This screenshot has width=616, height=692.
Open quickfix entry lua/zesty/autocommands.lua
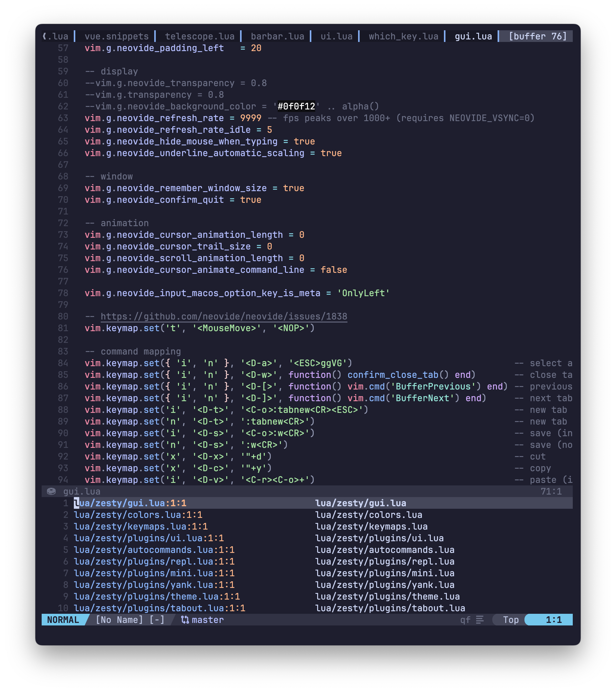click(x=154, y=550)
